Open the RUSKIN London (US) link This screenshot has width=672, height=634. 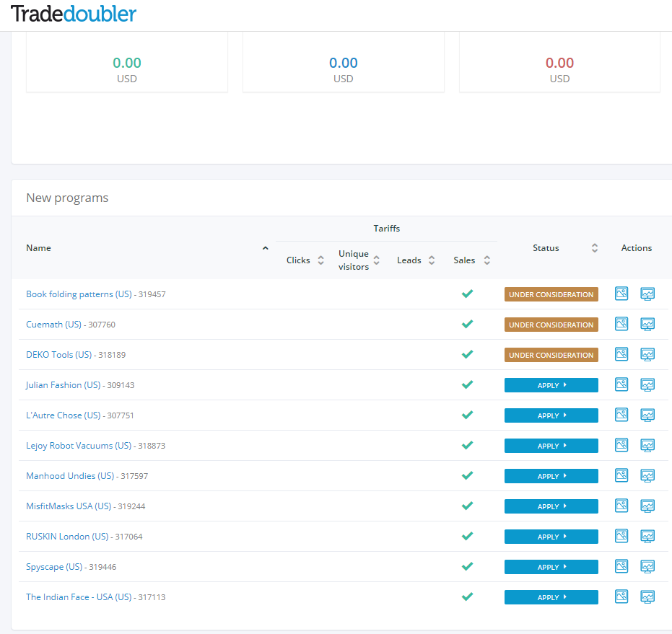67,537
